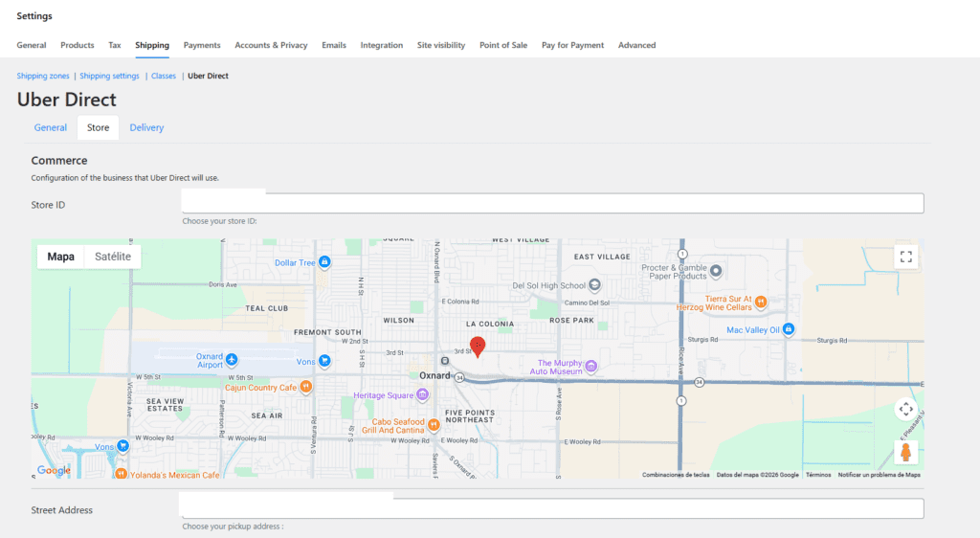Viewport: 980px width, 538px height.
Task: Switch map to Satélite view
Action: pos(113,257)
